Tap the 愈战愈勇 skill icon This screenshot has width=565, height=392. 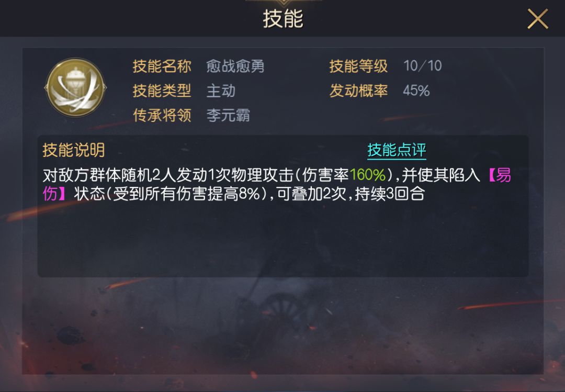click(x=75, y=87)
